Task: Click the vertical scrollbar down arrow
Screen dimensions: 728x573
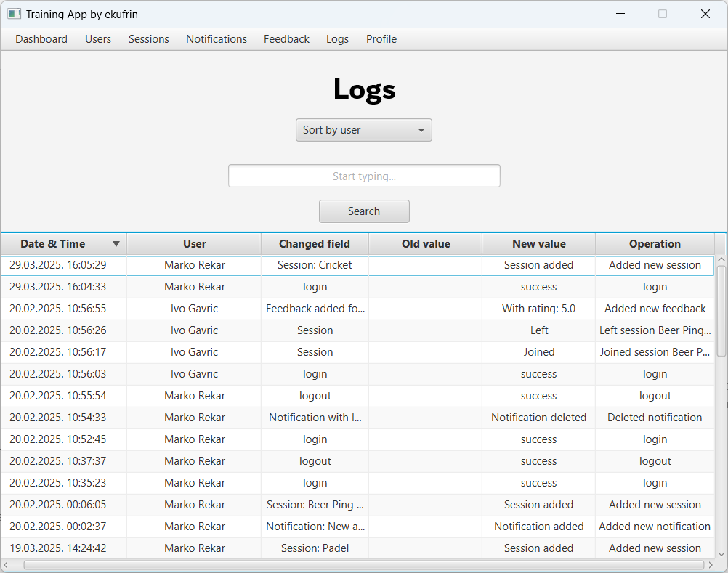Action: point(721,554)
